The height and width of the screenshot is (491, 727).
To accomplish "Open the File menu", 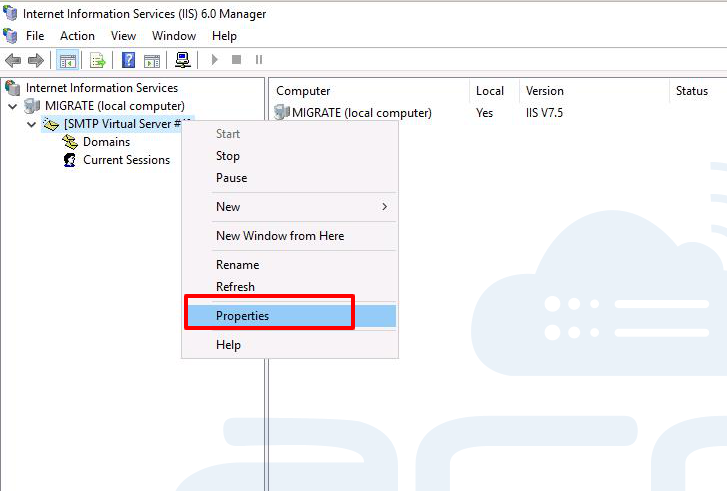I will [35, 36].
